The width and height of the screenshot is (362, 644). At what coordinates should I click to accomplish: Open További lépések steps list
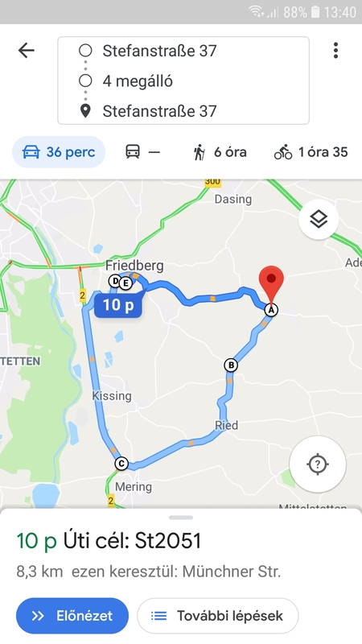(x=217, y=616)
